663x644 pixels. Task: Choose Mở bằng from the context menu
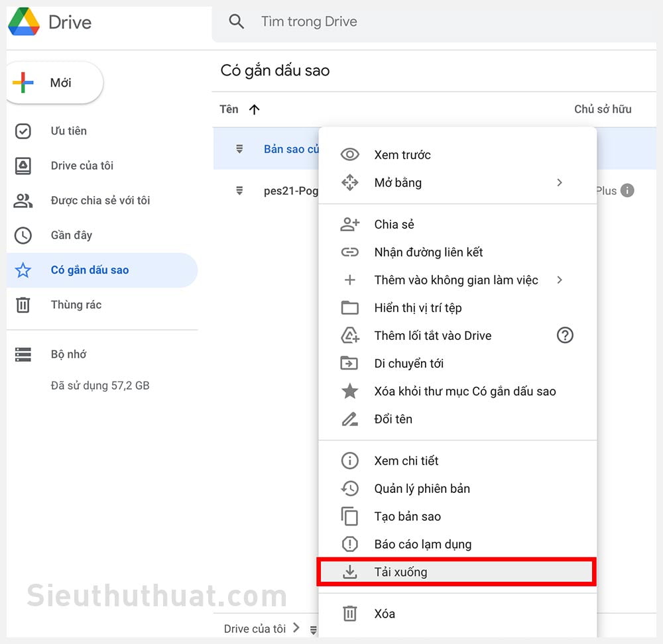point(457,183)
